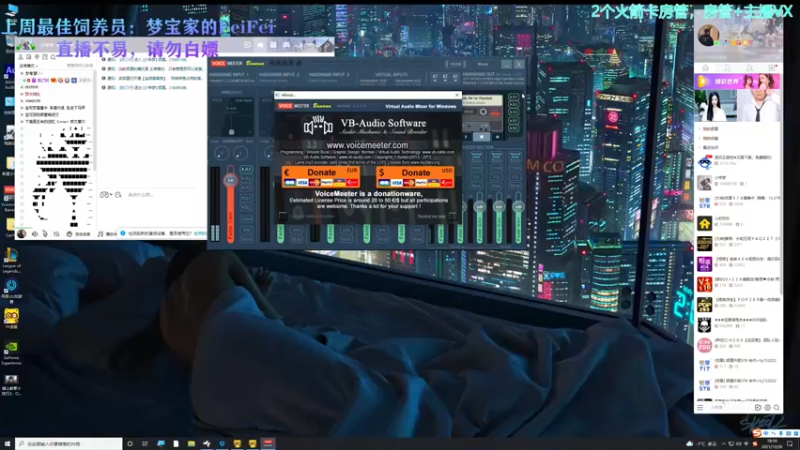This screenshot has height=450, width=800.
Task: Enable solo on the first input strip
Action: 246,230
